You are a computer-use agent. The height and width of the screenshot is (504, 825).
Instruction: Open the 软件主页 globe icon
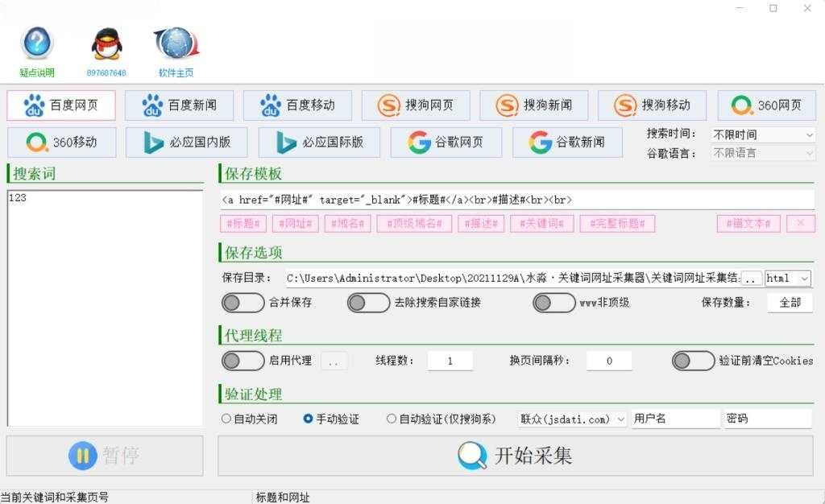(176, 43)
